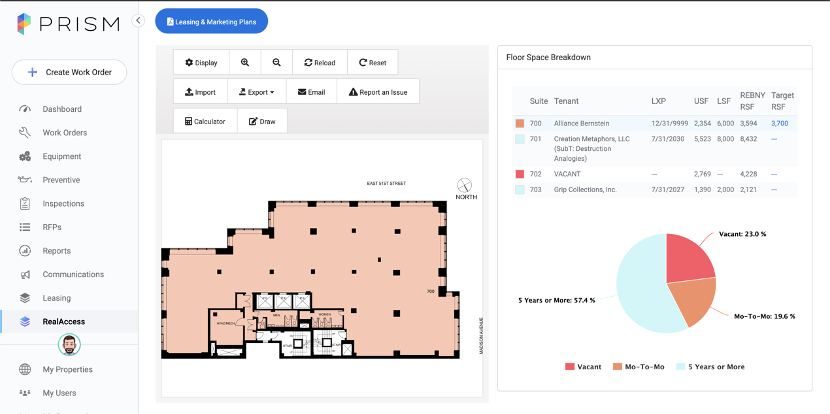Click the 3,700 Target RSF link
830x414 pixels.
pos(780,123)
